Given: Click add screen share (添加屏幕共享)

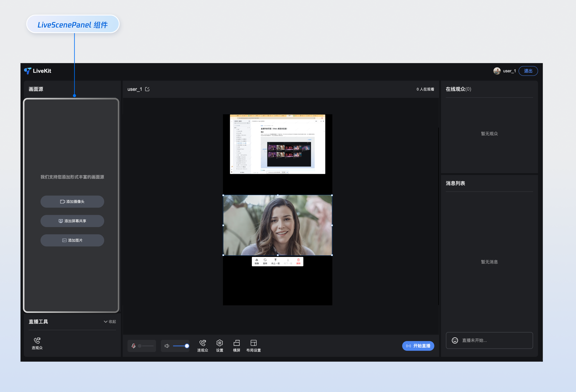Looking at the screenshot, I should pos(72,221).
